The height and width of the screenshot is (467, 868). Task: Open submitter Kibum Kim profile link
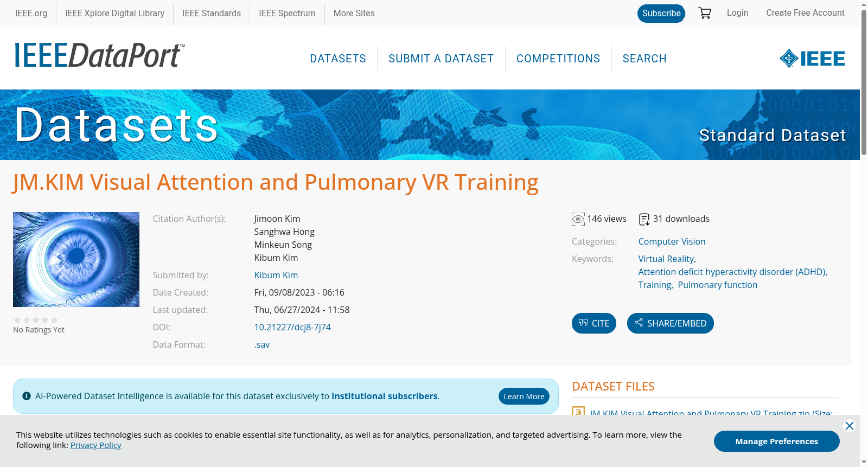click(x=276, y=275)
